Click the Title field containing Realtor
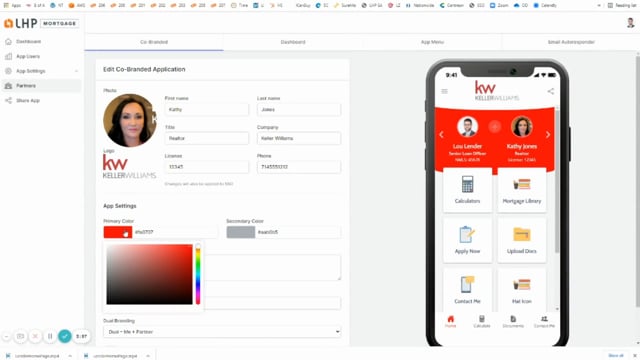 (207, 138)
